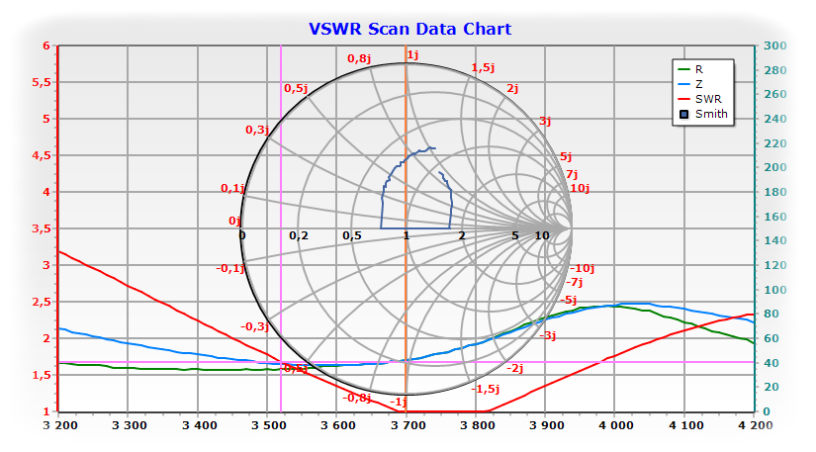Click the SWR axis value 2,5
The height and width of the screenshot is (452, 816).
(x=41, y=302)
